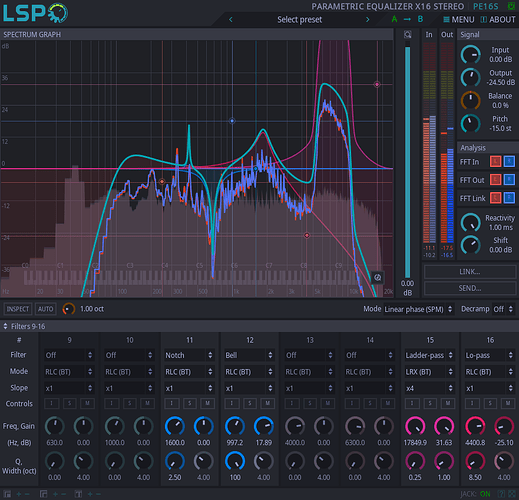This screenshot has width=519, height=500.
Task: Click the copy A to B arrow
Action: 407,19
